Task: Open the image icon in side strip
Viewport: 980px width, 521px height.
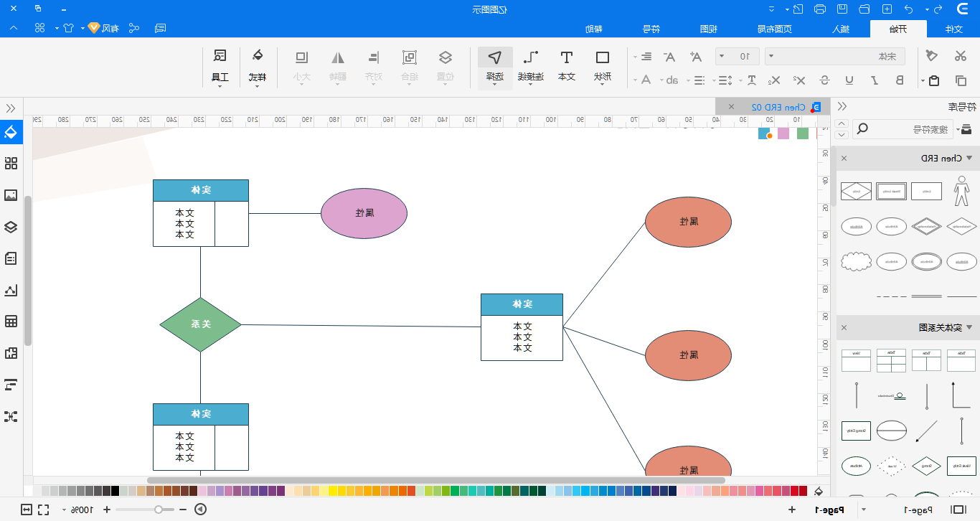Action: coord(11,195)
